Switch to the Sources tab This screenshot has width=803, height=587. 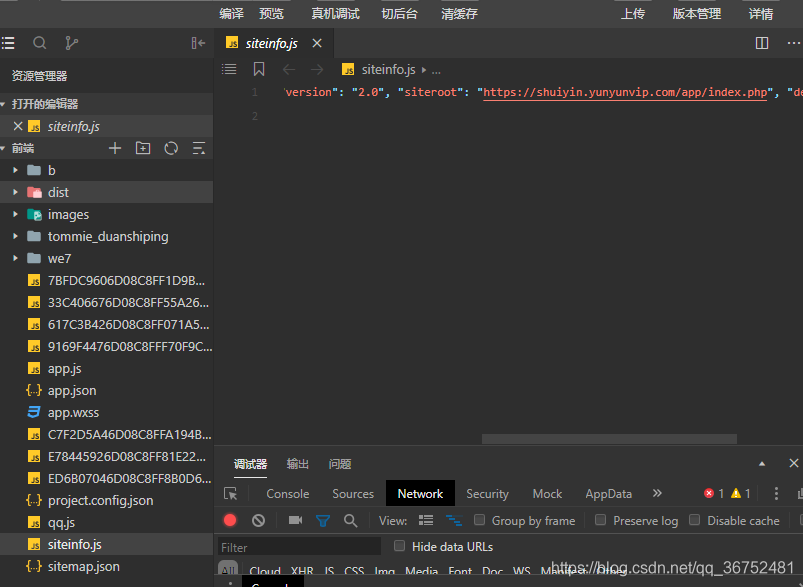[x=353, y=494]
